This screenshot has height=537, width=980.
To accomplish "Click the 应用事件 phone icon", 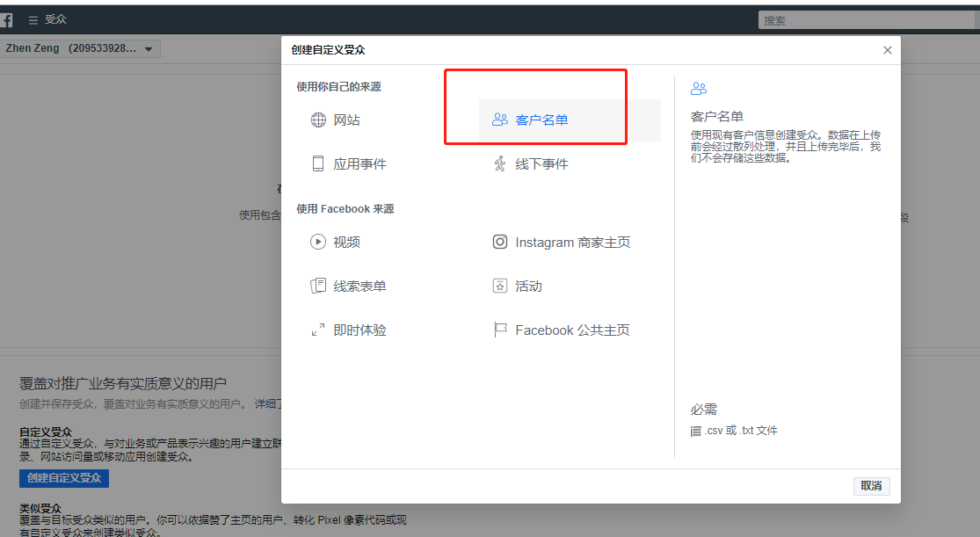I will 318,163.
